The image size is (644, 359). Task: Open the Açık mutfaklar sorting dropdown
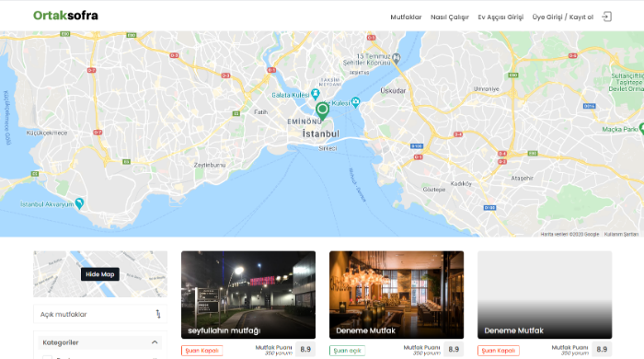(100, 314)
